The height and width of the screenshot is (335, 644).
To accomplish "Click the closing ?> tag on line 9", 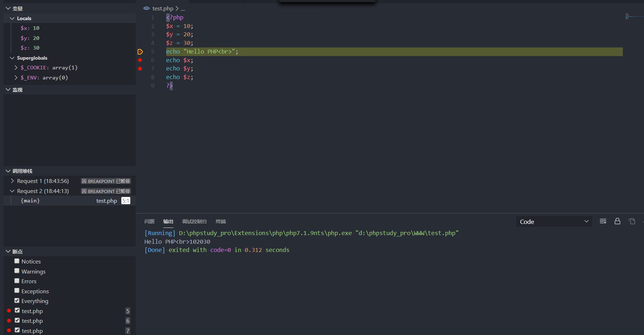I will (x=169, y=86).
